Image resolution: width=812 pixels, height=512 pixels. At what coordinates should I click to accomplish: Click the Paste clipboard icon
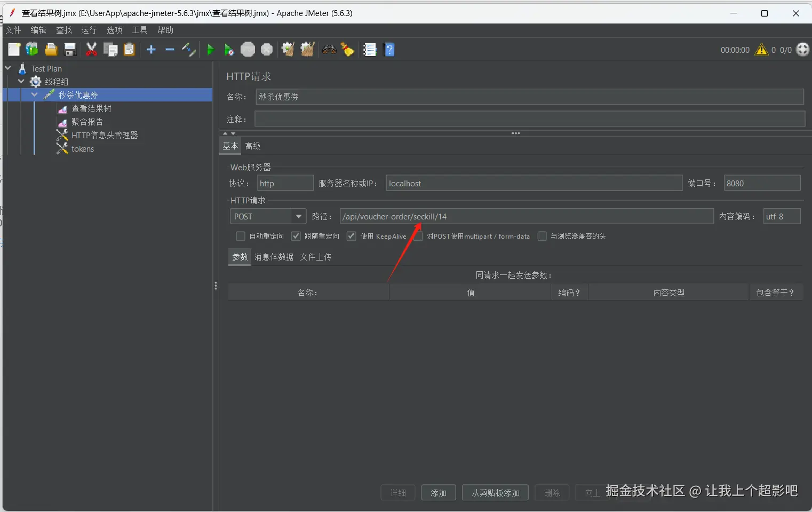129,50
